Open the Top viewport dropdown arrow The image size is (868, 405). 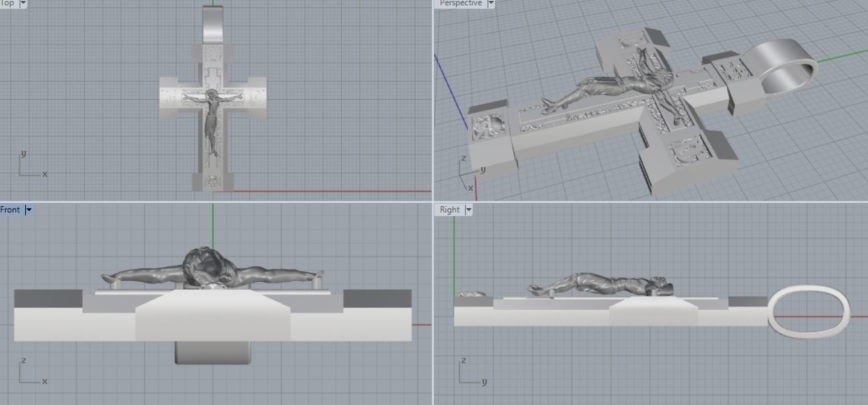coord(23,3)
